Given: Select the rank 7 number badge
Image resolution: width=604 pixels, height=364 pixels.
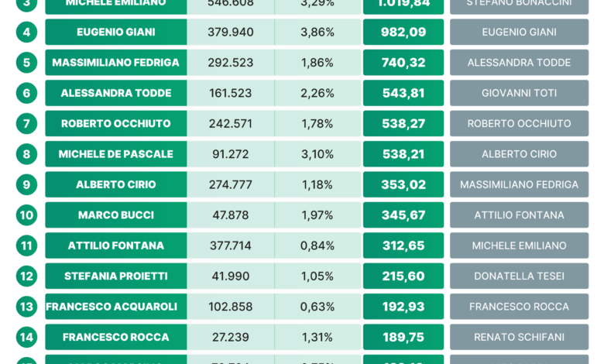Looking at the screenshot, I should (x=26, y=123).
